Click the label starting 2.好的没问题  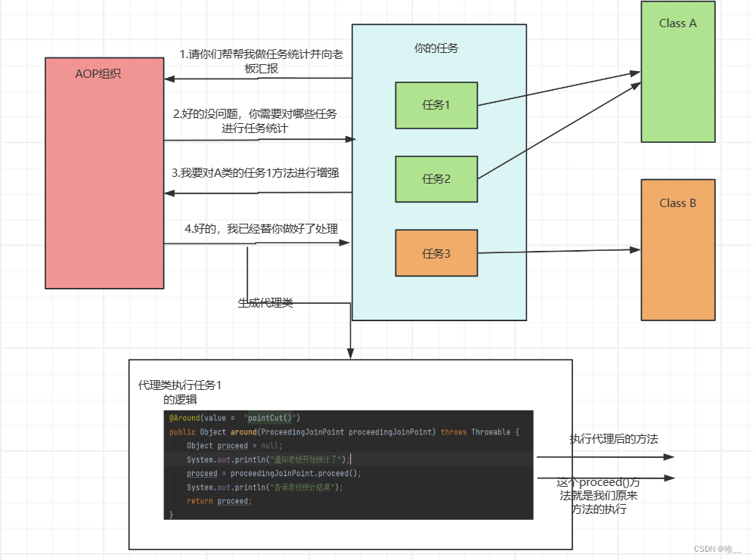(x=255, y=121)
